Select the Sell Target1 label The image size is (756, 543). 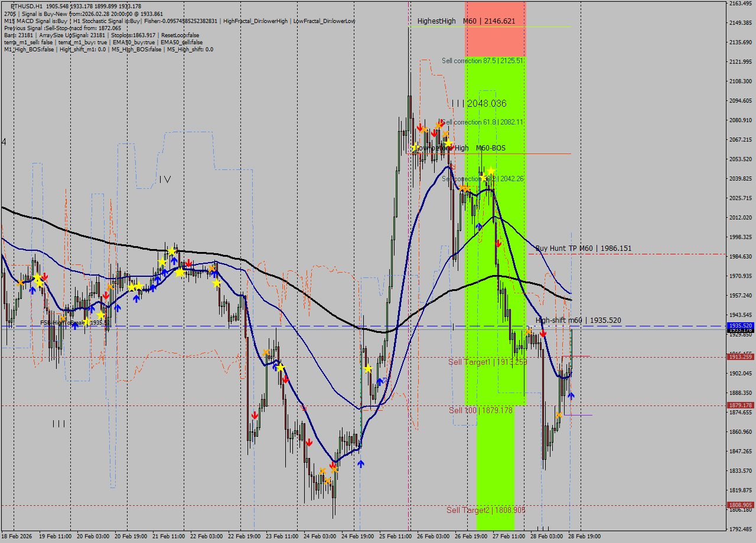pyautogui.click(x=487, y=362)
